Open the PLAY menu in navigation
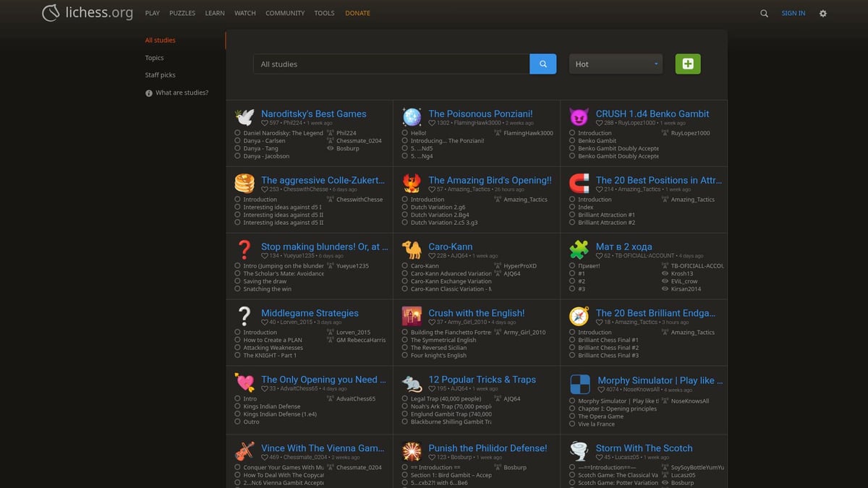868x488 pixels. coord(152,13)
